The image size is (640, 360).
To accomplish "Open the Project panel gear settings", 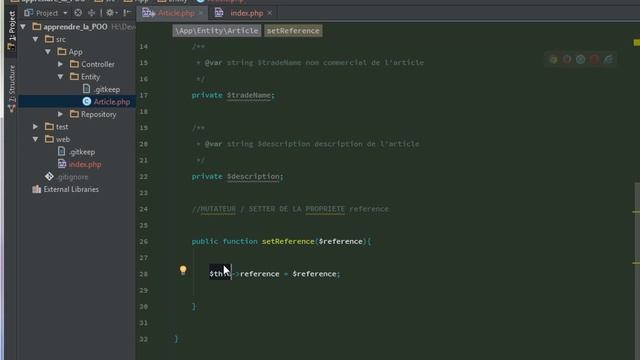I will click(x=111, y=13).
